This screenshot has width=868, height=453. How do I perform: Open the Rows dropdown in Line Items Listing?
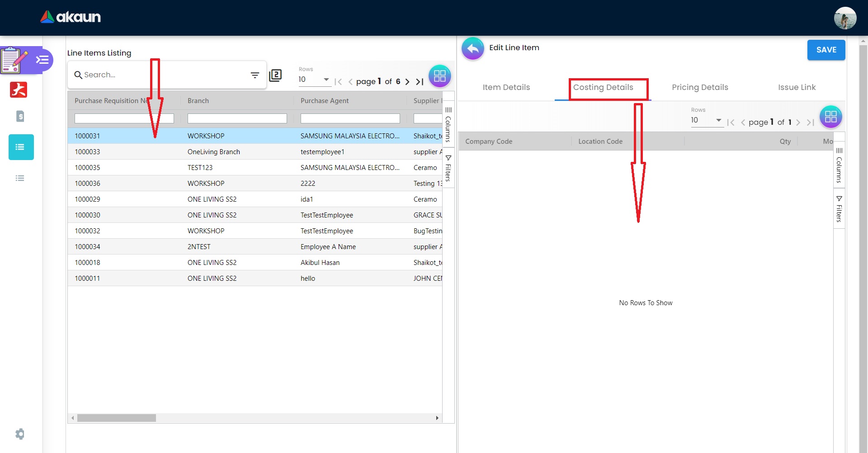pyautogui.click(x=314, y=80)
